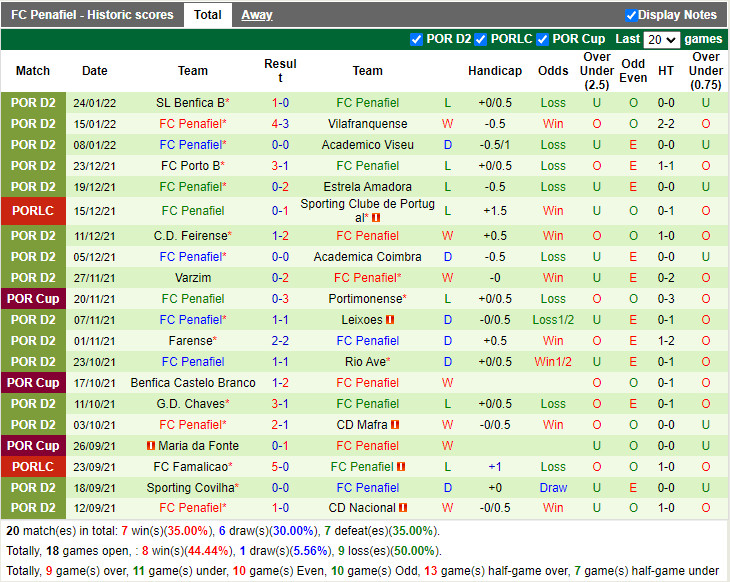Open C.D. Feirense team link
This screenshot has width=730, height=582.
tap(190, 236)
